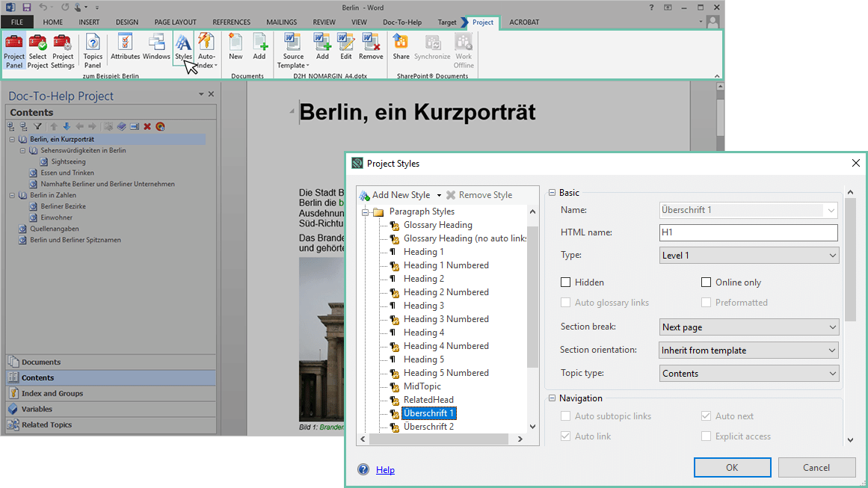
Task: Switch to the PAGE LAYOUT ribbon tab
Action: pyautogui.click(x=175, y=22)
